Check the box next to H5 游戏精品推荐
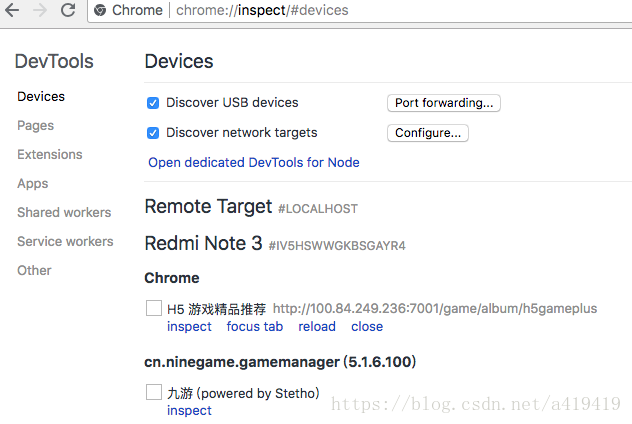Screen dimensions: 632x424 (x=154, y=308)
